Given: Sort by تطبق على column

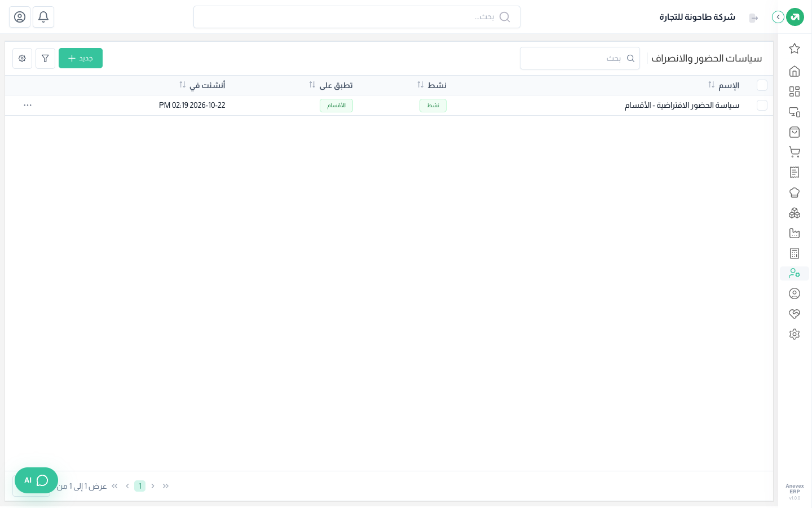Looking at the screenshot, I should point(331,85).
